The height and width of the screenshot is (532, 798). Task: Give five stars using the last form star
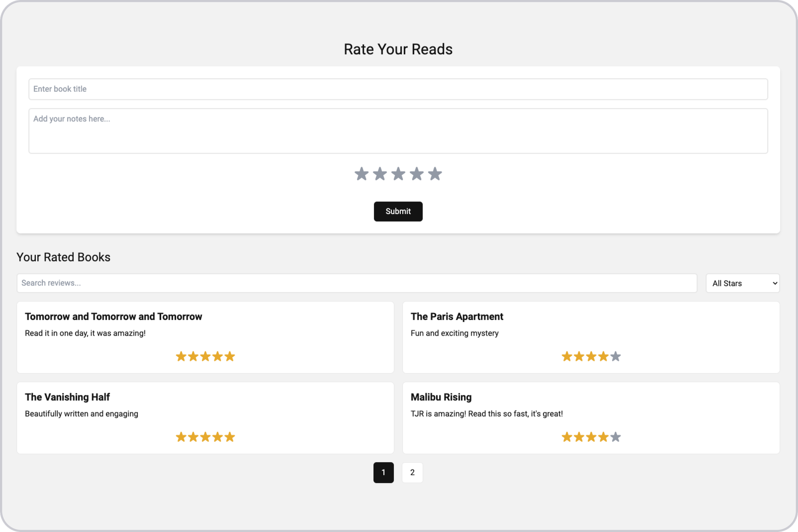pos(435,174)
